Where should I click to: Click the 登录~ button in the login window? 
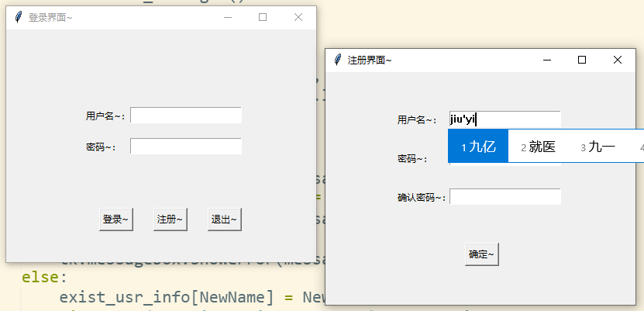click(115, 219)
